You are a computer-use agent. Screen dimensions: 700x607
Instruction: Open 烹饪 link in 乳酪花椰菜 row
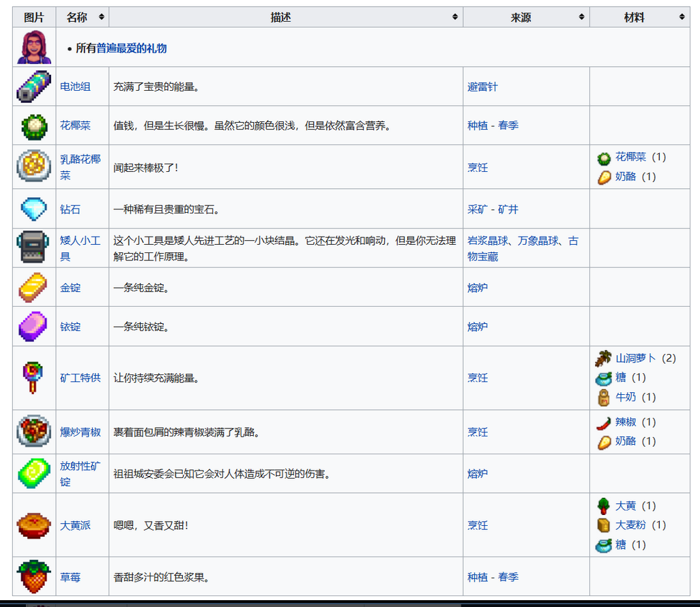[x=477, y=168]
